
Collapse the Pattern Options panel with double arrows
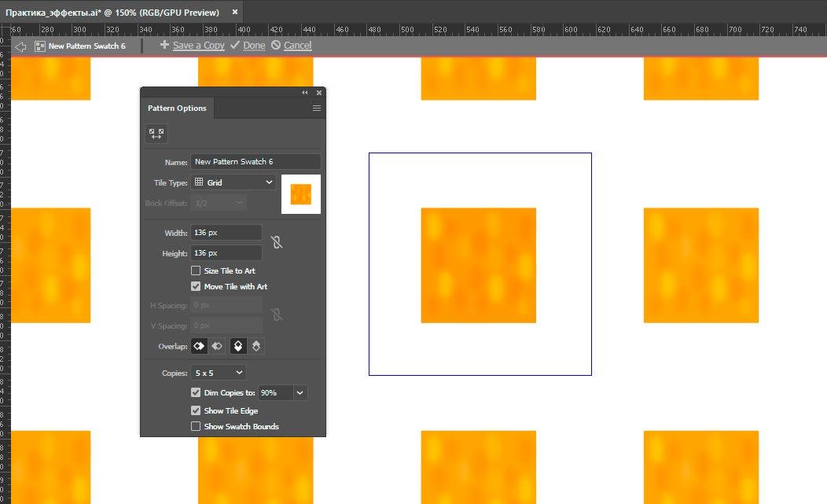point(305,93)
